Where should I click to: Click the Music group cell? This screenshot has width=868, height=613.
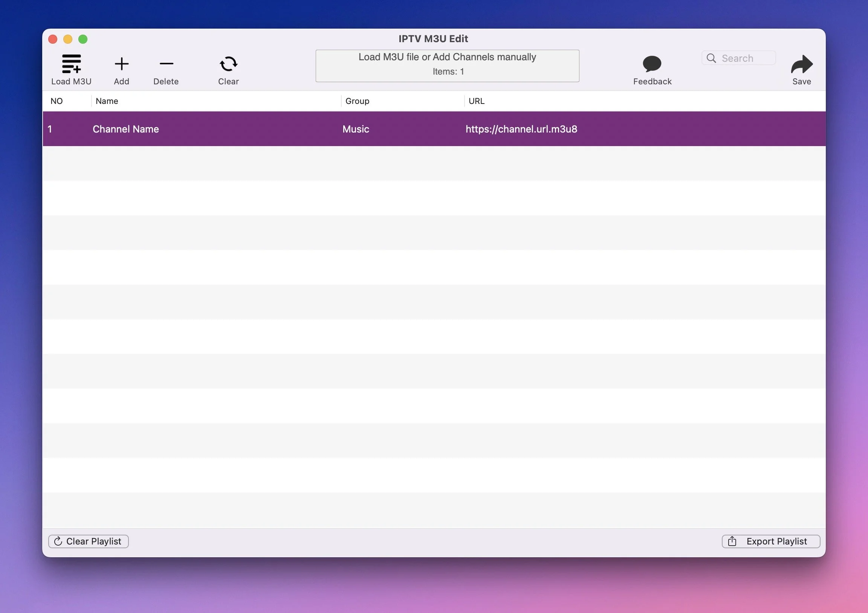click(356, 129)
